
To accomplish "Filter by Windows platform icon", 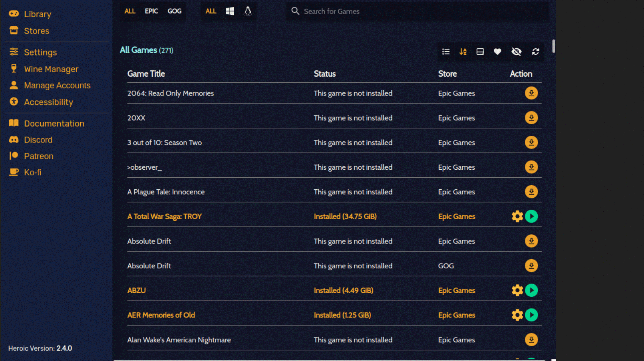I will click(x=230, y=11).
